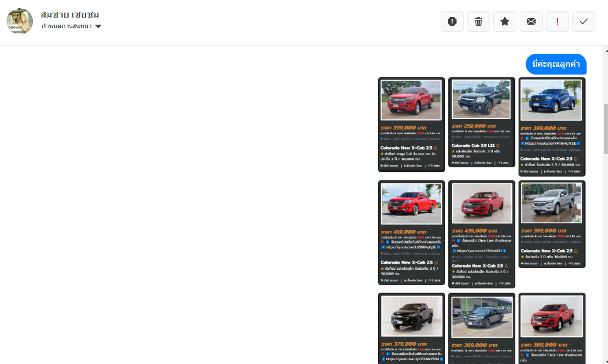The width and height of the screenshot is (608, 364).
Task: View dark blue Colorado 389,000 baht listing
Action: pyautogui.click(x=481, y=328)
